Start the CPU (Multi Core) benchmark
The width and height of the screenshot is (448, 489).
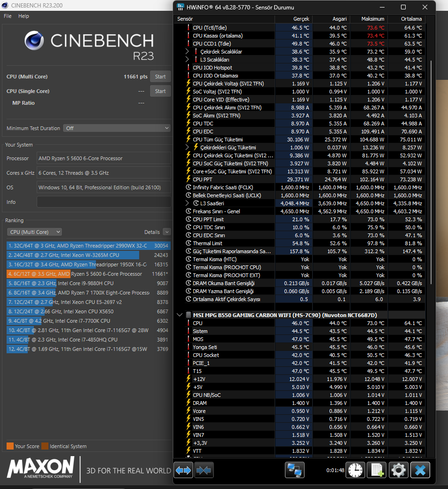click(160, 77)
